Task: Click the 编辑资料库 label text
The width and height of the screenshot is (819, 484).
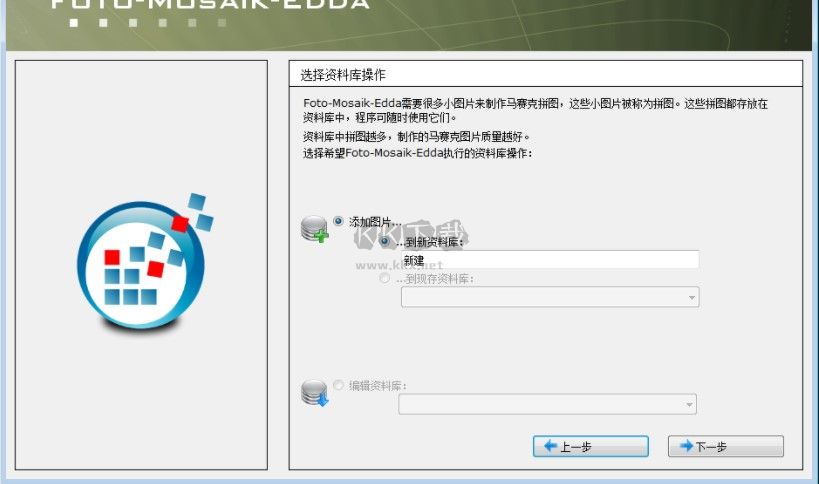Action: point(378,386)
